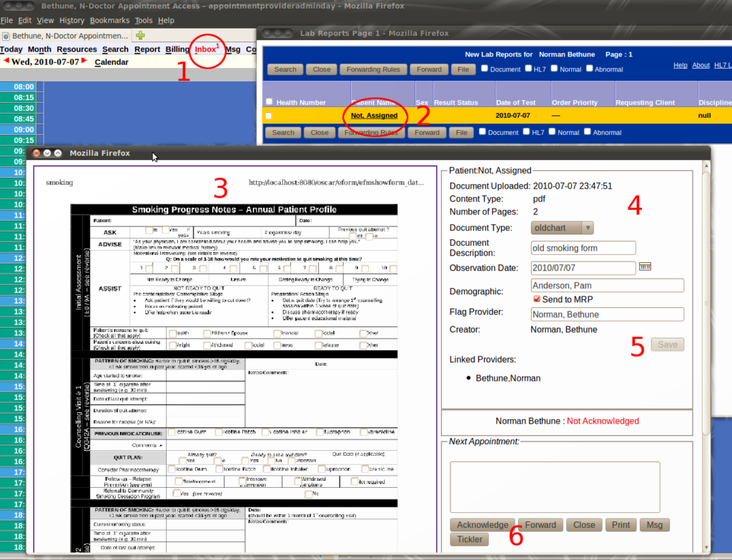The image size is (732, 560).
Task: Open Billing in the appointment navigation bar
Action: pos(177,49)
